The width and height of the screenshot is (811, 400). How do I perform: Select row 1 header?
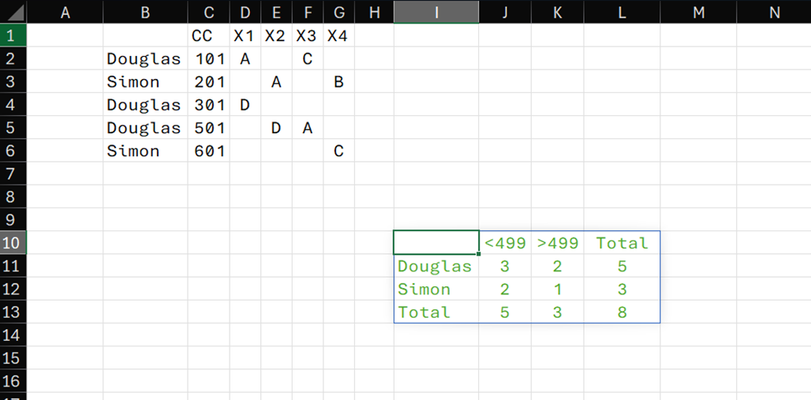(x=13, y=35)
